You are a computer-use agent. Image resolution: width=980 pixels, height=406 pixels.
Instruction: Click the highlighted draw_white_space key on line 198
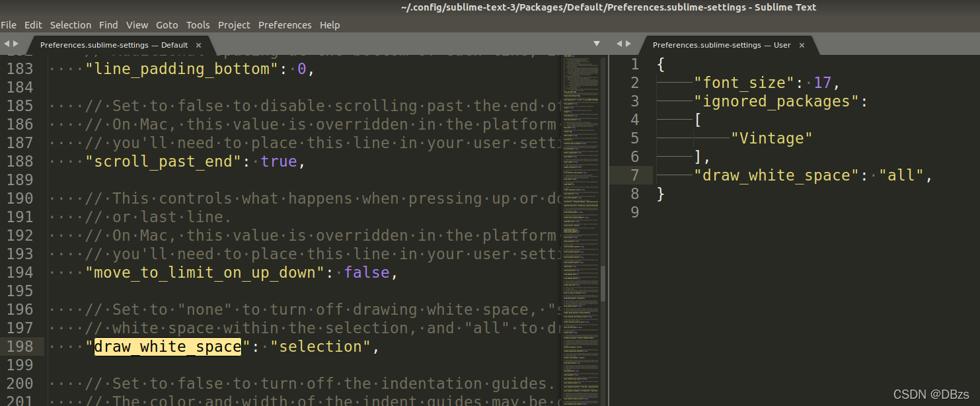(x=168, y=346)
